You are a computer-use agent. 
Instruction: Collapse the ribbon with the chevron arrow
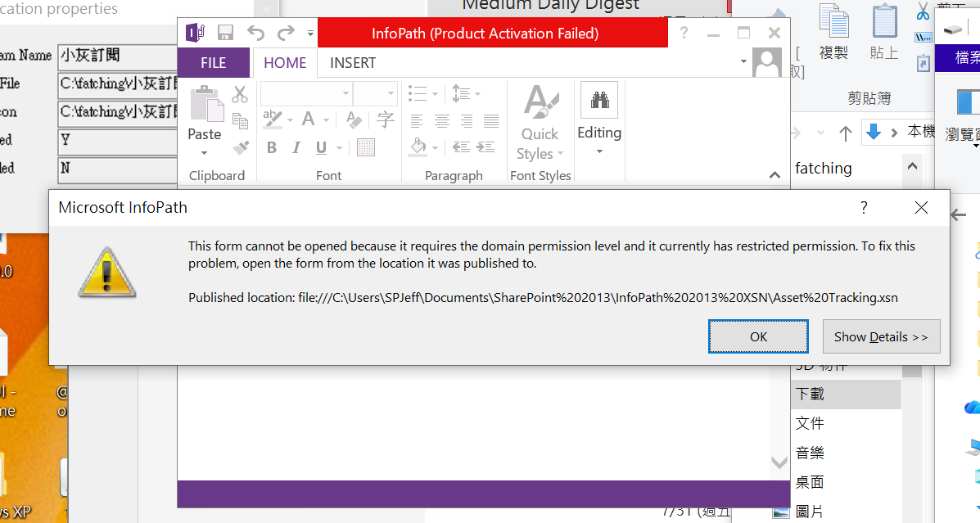775,175
